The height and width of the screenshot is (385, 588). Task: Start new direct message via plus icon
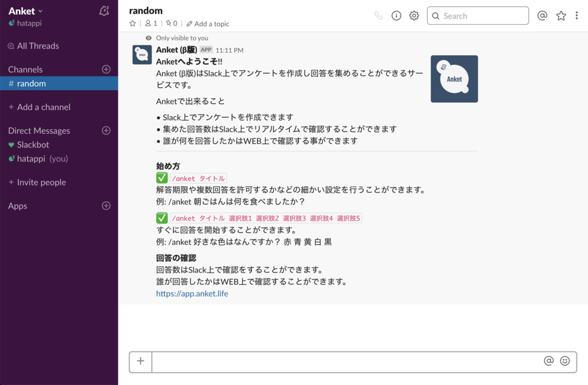106,130
